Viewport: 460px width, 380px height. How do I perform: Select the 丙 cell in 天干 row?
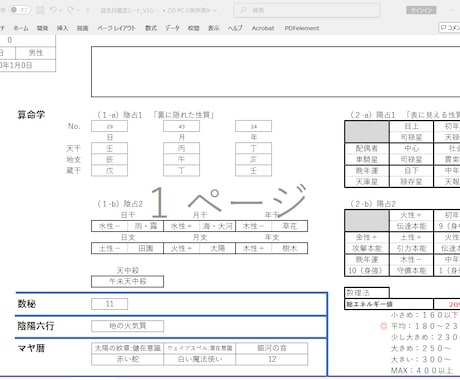coord(181,148)
